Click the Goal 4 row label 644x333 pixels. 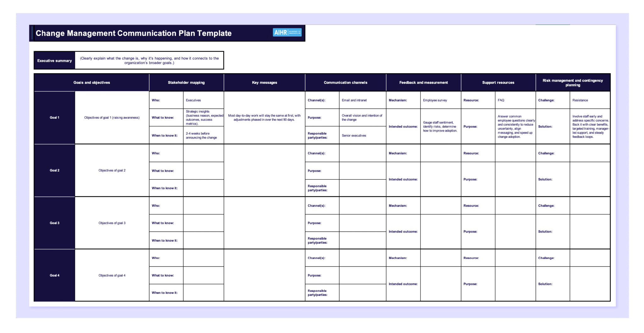click(x=55, y=275)
